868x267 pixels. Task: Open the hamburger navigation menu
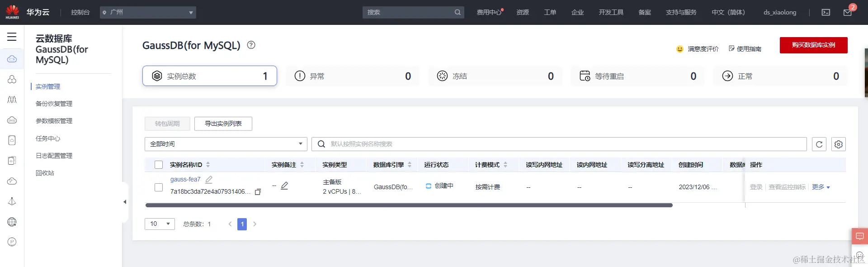tap(12, 37)
